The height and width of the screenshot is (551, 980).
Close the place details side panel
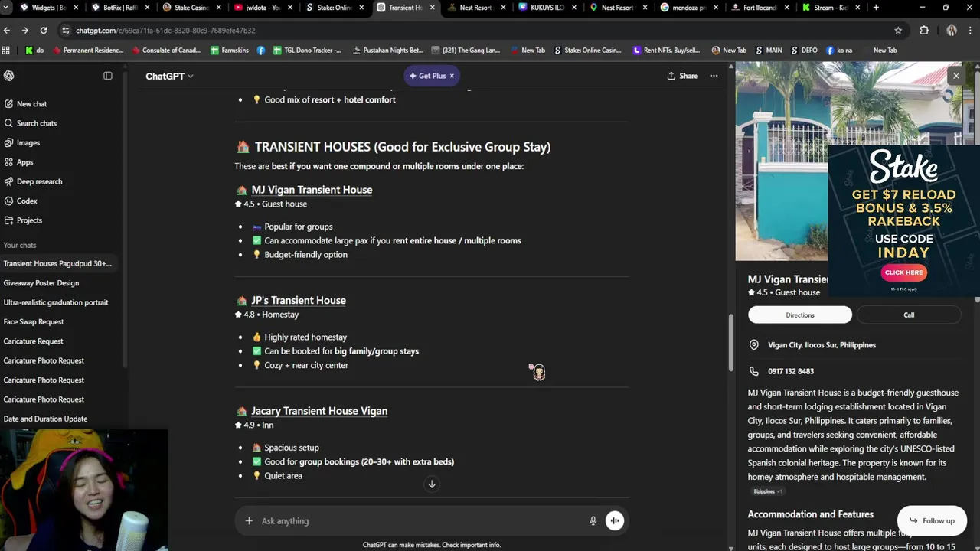tap(955, 75)
